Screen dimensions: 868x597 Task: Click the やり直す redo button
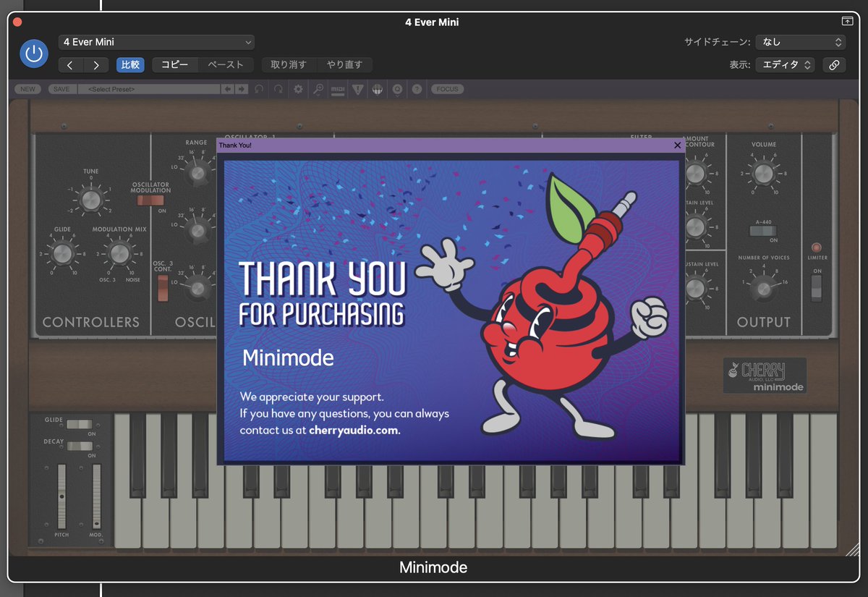click(x=344, y=65)
